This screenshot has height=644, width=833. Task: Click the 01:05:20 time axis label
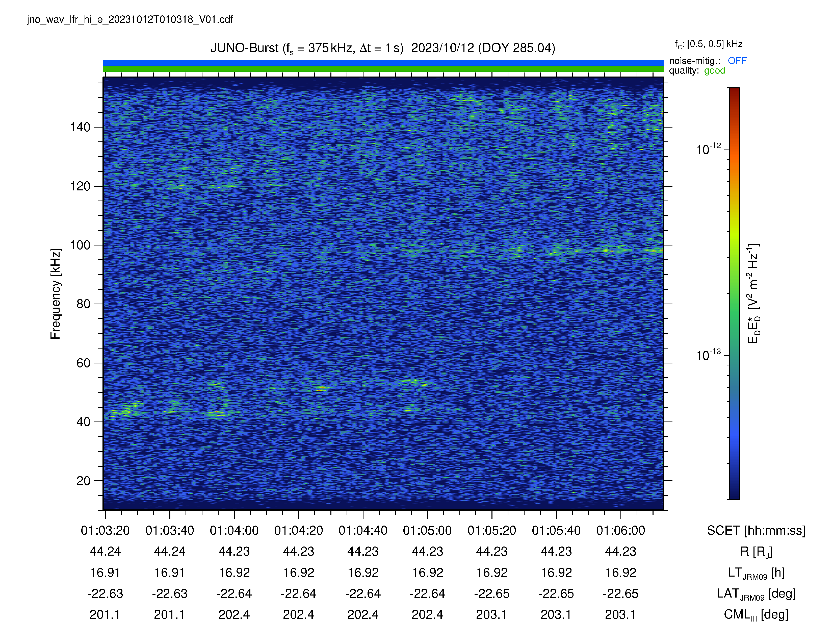492,530
